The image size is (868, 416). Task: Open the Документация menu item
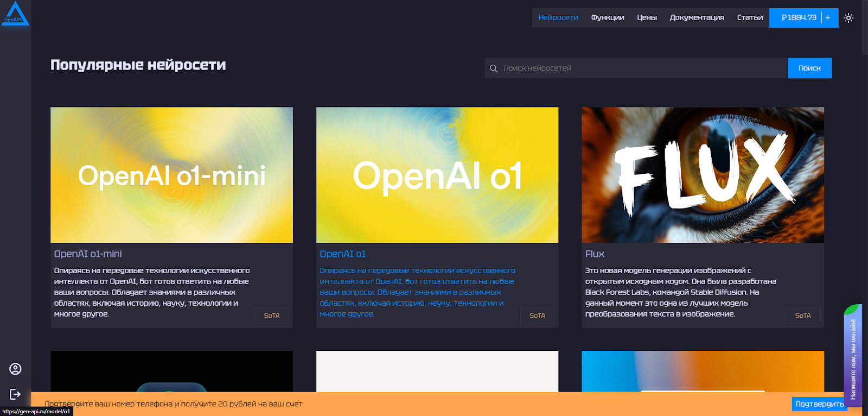click(x=697, y=18)
